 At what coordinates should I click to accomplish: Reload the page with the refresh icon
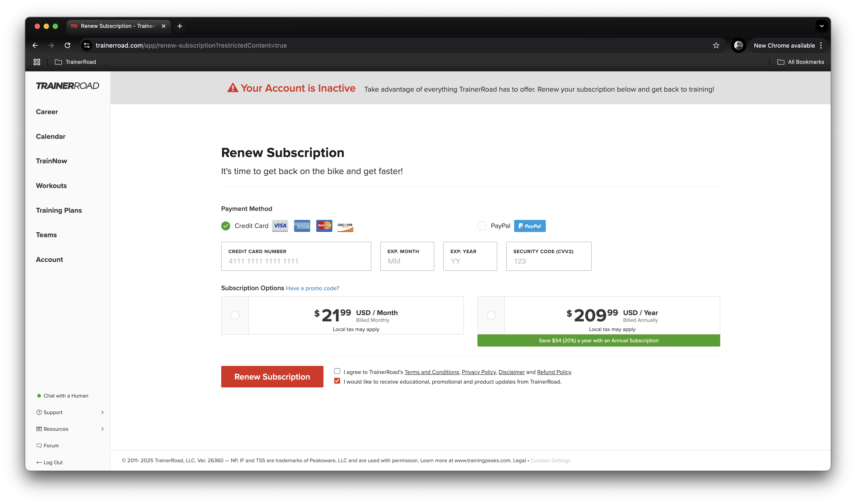[67, 45]
